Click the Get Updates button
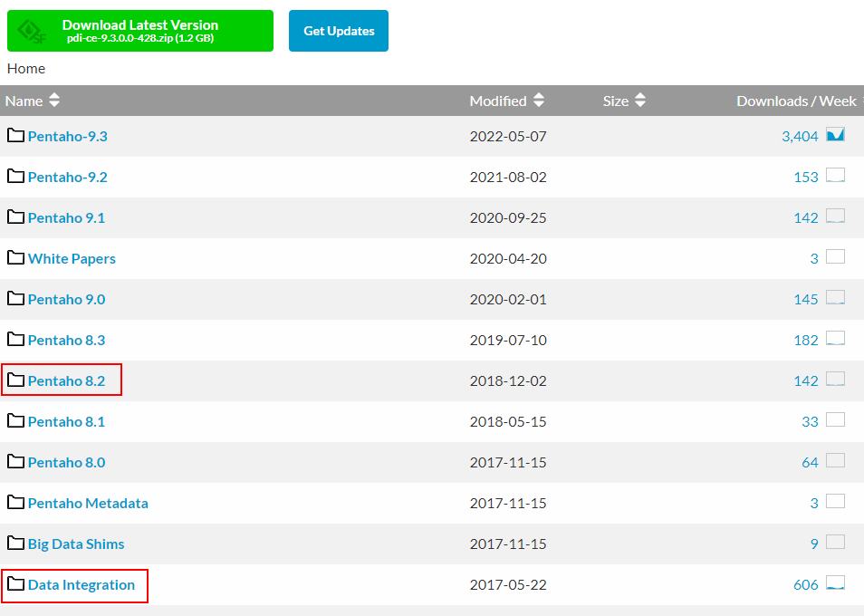 pos(339,31)
